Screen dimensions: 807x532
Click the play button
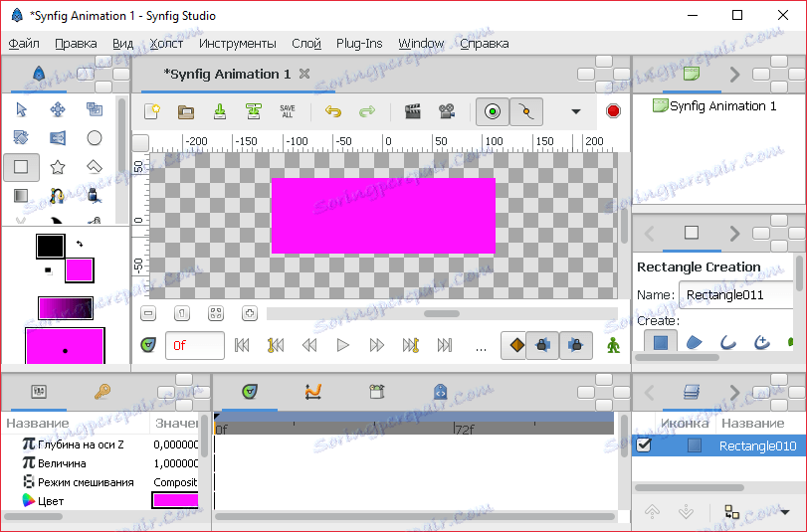click(x=342, y=345)
